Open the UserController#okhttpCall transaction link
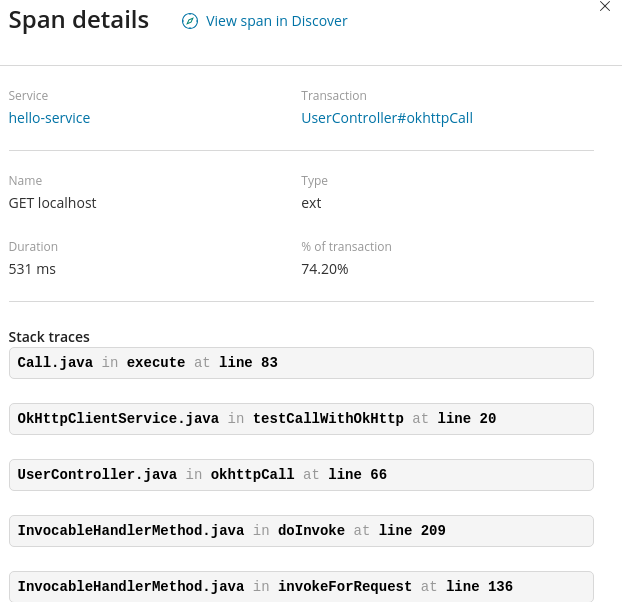This screenshot has width=622, height=602. pyautogui.click(x=387, y=118)
